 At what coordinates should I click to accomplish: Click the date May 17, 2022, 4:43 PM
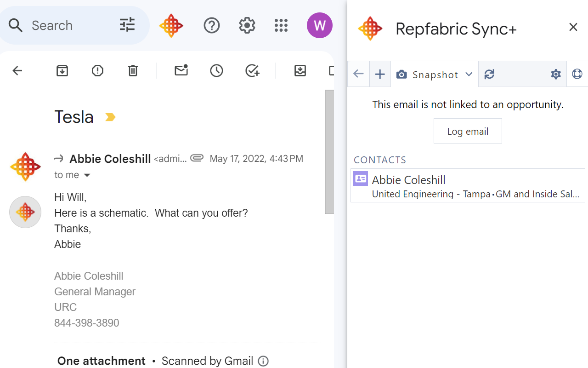tap(256, 159)
